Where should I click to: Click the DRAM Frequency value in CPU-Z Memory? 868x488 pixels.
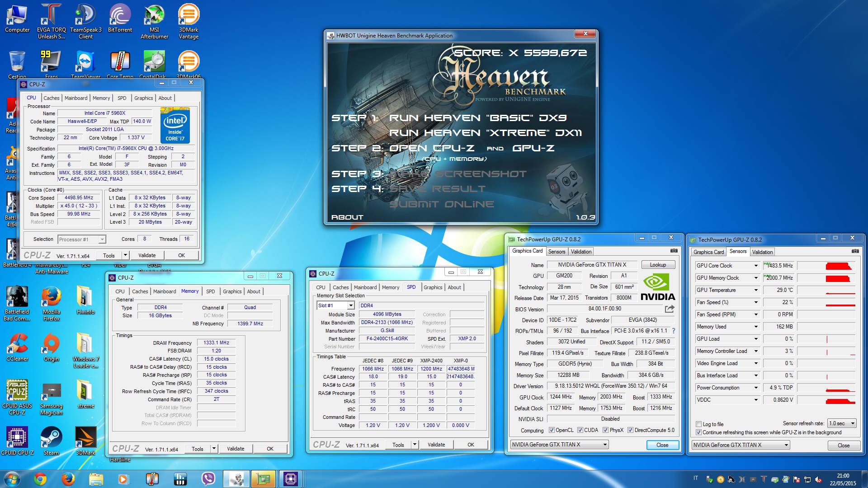[216, 343]
